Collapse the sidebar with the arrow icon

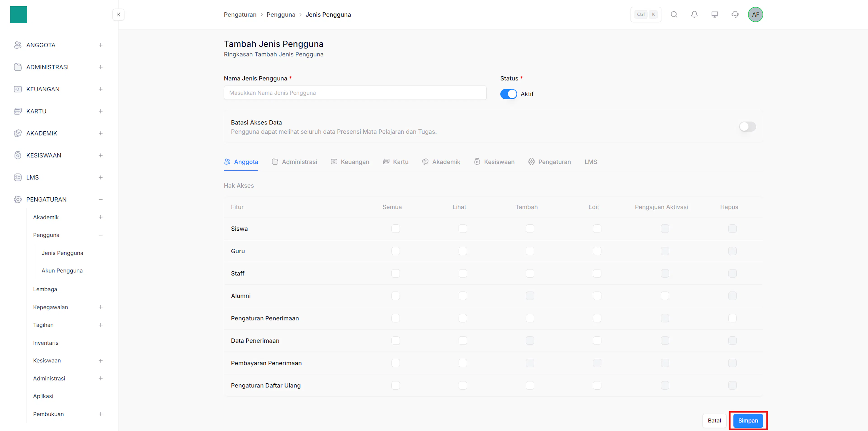pyautogui.click(x=118, y=14)
